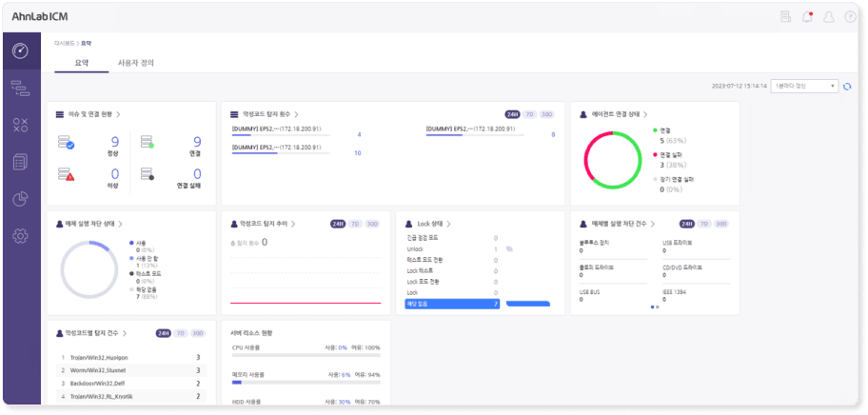868x415 pixels.
Task: Select 30D in 악성코드 탐지 횟수 card
Action: [x=546, y=114]
